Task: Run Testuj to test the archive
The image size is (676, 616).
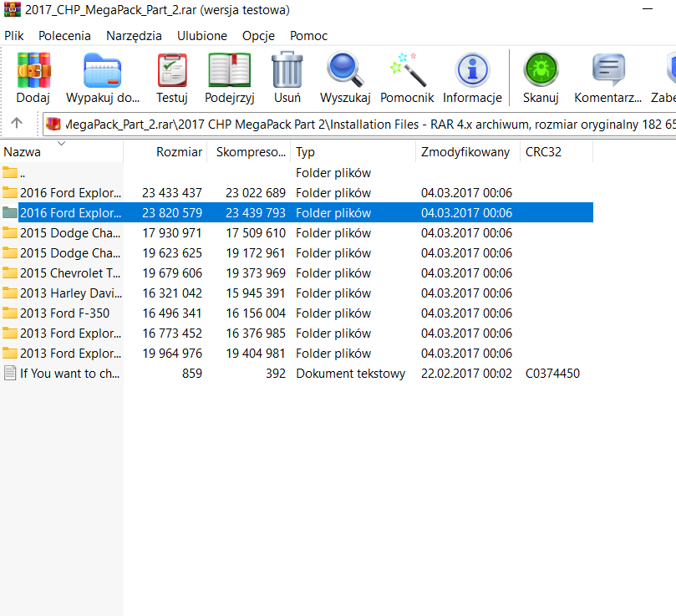Action: click(172, 77)
